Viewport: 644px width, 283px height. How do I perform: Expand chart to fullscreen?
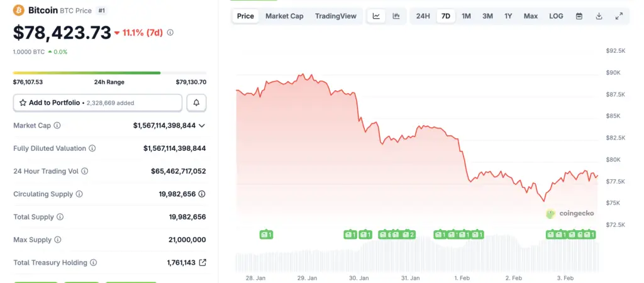[619, 16]
